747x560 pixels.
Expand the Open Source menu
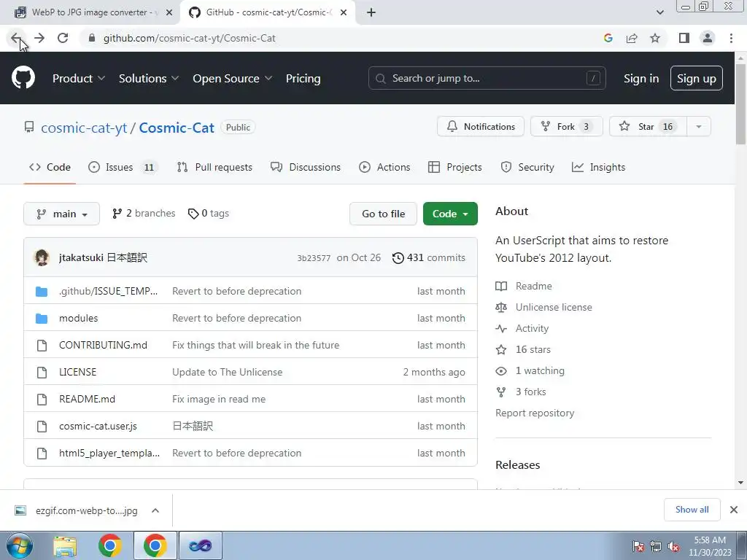(233, 79)
